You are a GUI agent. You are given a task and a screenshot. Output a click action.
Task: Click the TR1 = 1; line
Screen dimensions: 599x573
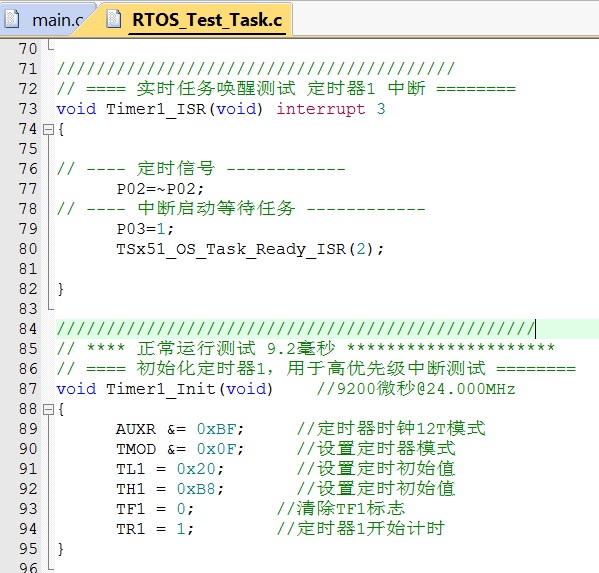(x=155, y=529)
